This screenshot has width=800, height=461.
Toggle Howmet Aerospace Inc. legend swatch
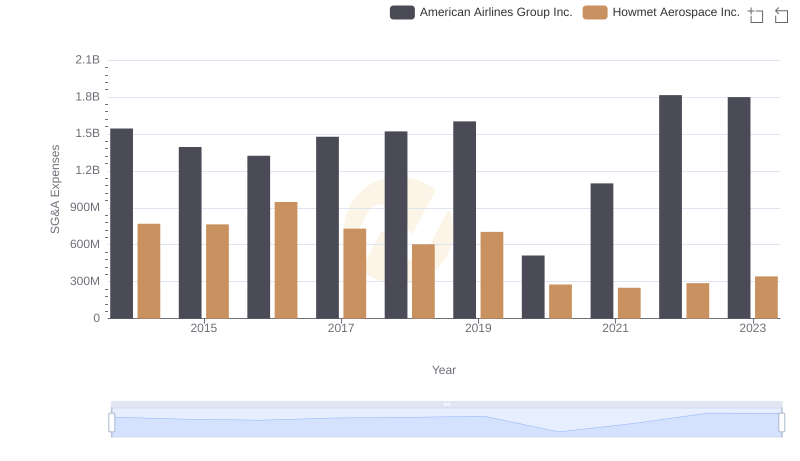click(595, 12)
